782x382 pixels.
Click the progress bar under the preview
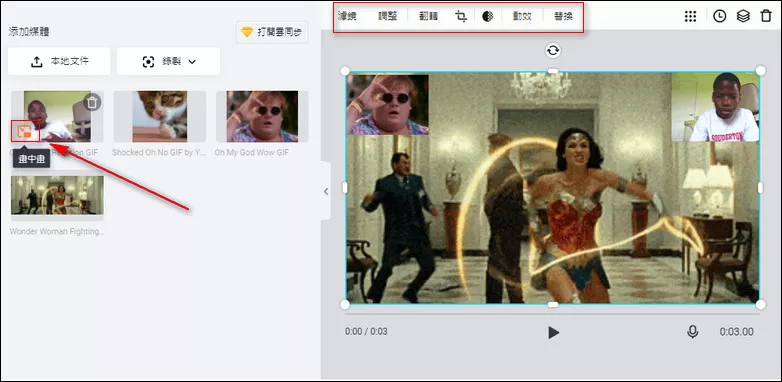point(552,314)
